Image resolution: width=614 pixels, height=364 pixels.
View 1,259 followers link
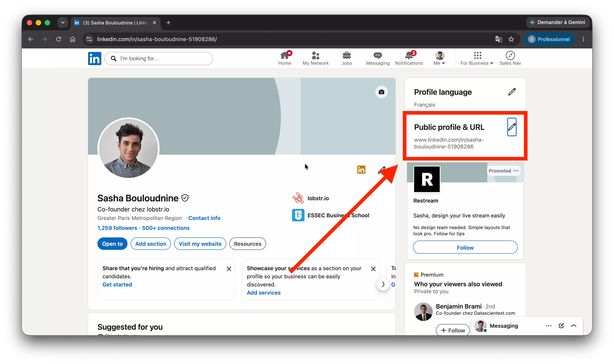point(117,228)
